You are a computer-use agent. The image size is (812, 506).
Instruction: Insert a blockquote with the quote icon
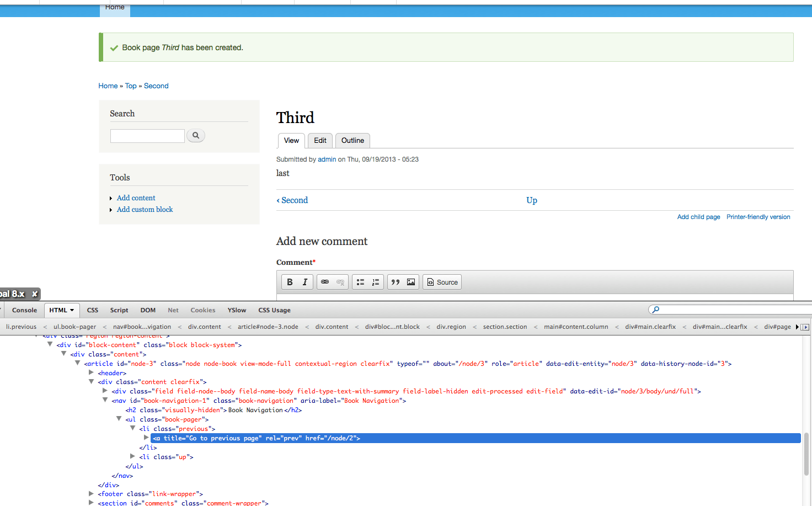(395, 282)
